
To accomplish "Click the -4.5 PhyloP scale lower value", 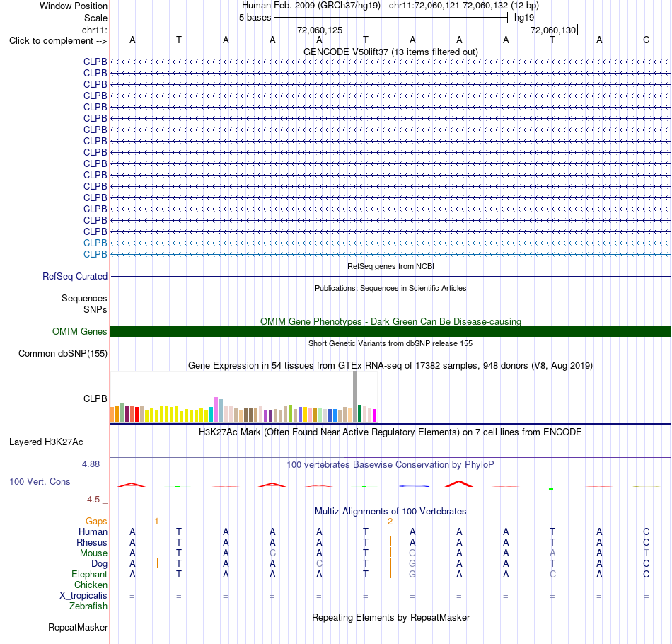I will (x=92, y=500).
